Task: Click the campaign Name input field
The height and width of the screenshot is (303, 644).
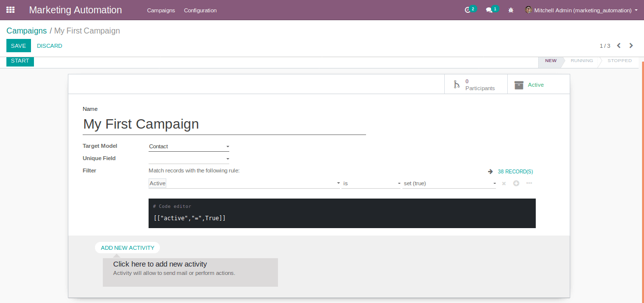Action: pyautogui.click(x=224, y=124)
